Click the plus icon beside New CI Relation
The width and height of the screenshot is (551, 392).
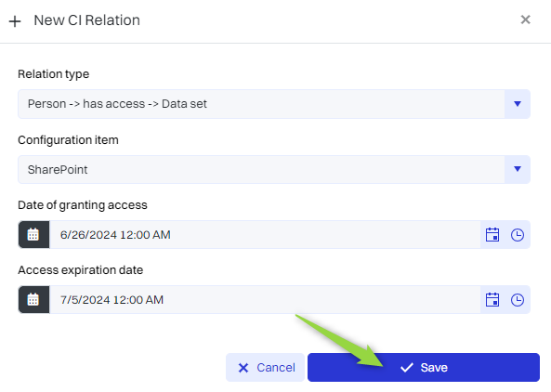pyautogui.click(x=15, y=21)
